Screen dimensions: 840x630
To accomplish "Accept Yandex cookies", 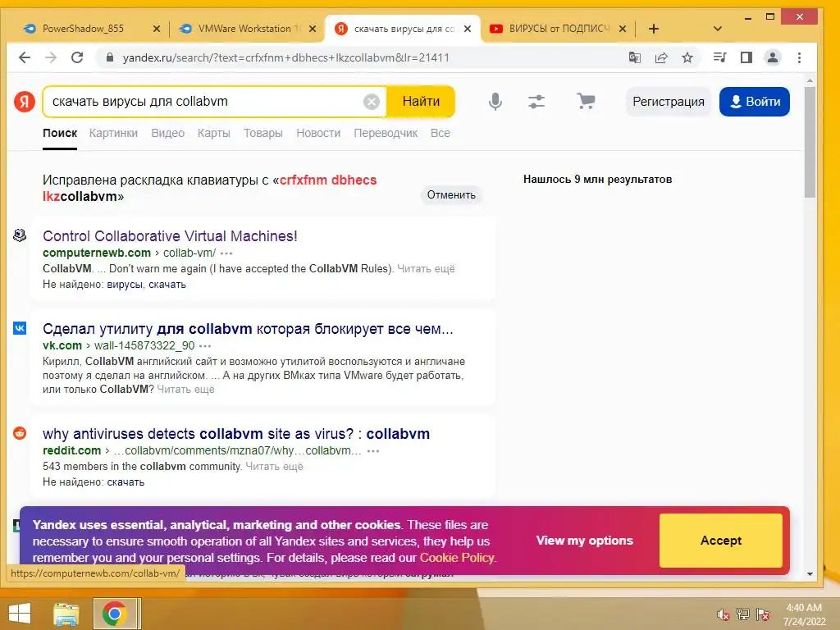I will click(720, 541).
